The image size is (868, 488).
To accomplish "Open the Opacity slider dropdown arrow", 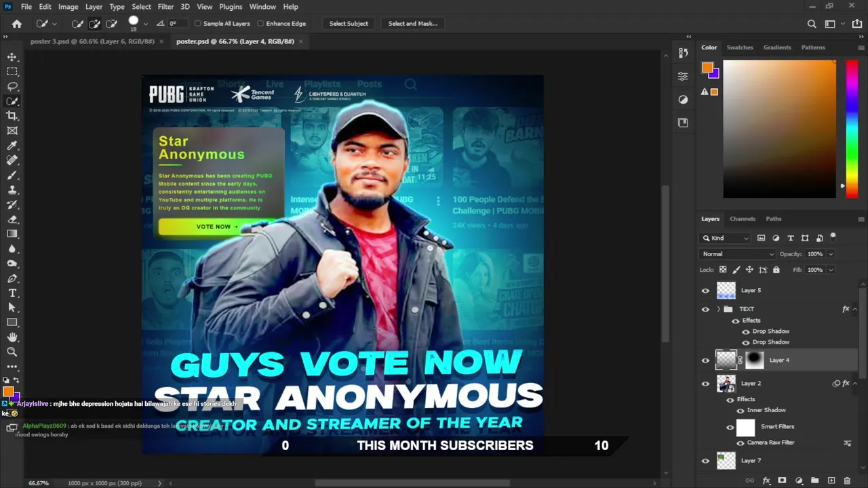I will pyautogui.click(x=831, y=254).
